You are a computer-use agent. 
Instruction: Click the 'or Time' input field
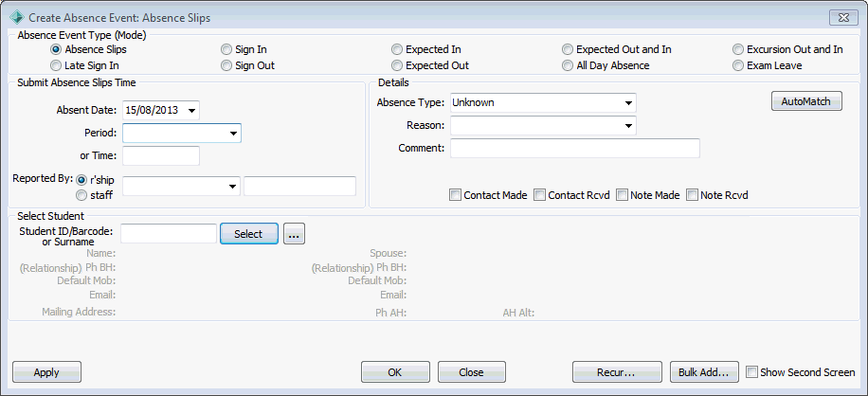click(161, 156)
